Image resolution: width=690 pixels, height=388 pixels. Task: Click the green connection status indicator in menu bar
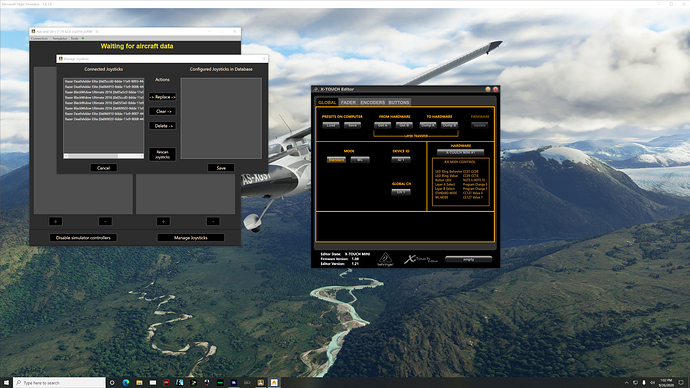point(83,39)
